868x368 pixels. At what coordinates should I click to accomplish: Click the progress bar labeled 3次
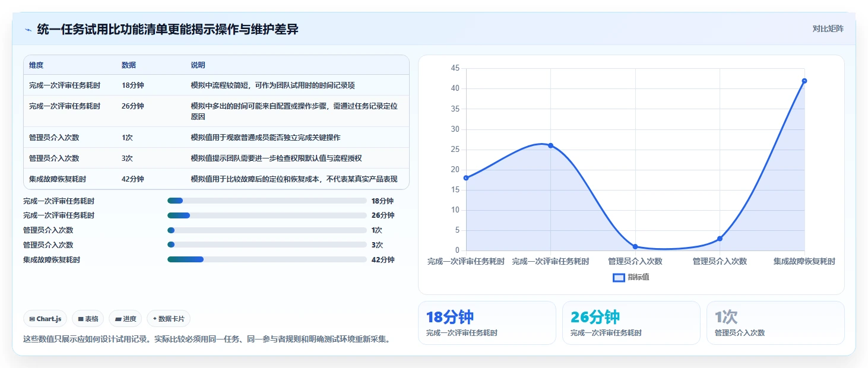coord(267,245)
